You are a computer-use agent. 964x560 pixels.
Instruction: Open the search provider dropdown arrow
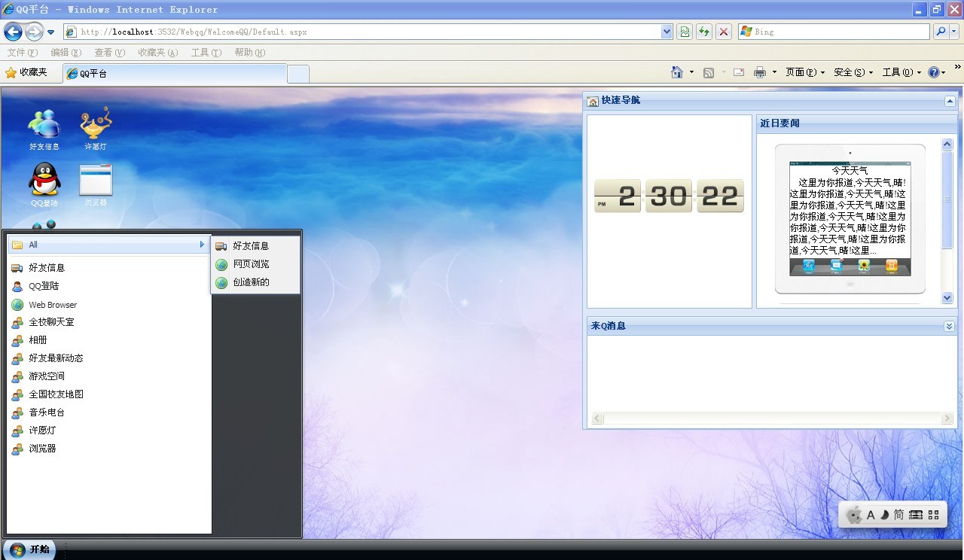(x=954, y=32)
